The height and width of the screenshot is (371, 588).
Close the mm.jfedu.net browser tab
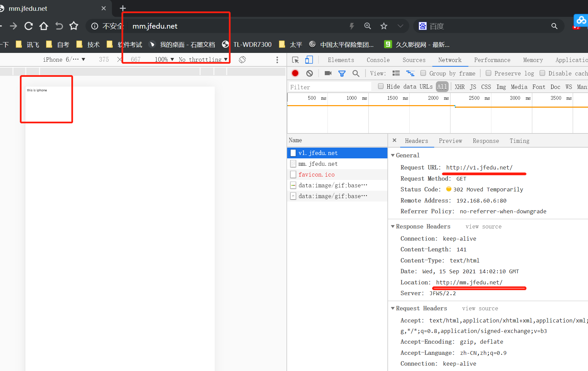coord(104,8)
